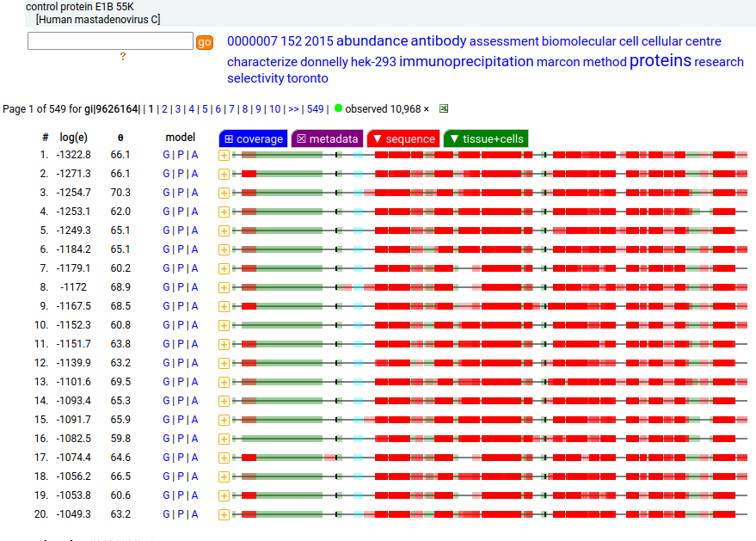Download results via the spreadsheet icon
Screen dimensions: 756x541
444,108
